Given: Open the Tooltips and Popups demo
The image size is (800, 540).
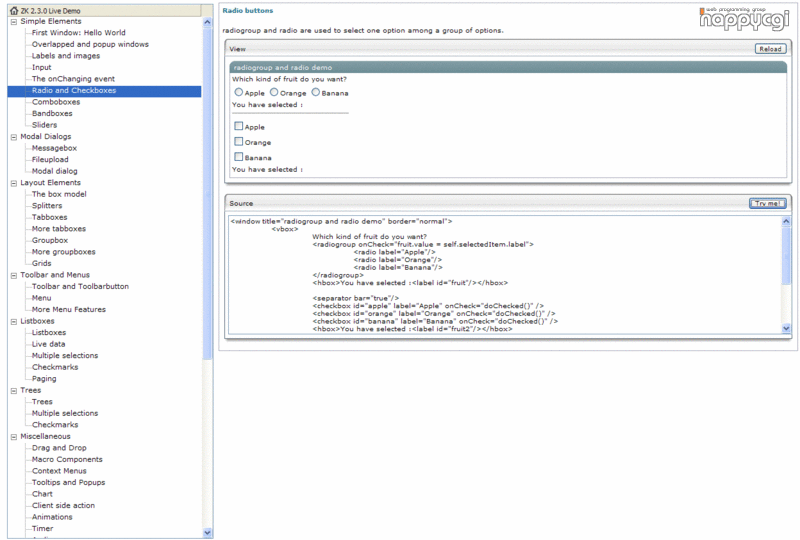Looking at the screenshot, I should coord(68,482).
